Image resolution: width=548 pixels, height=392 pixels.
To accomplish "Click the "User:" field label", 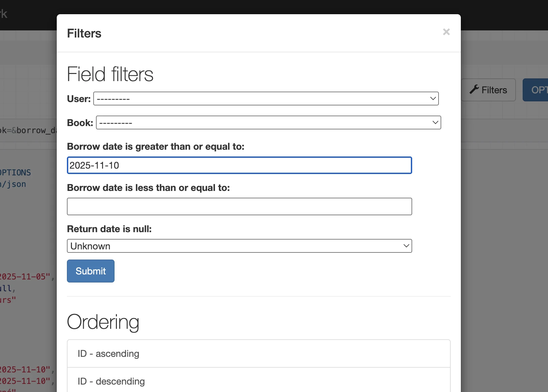I will (79, 99).
